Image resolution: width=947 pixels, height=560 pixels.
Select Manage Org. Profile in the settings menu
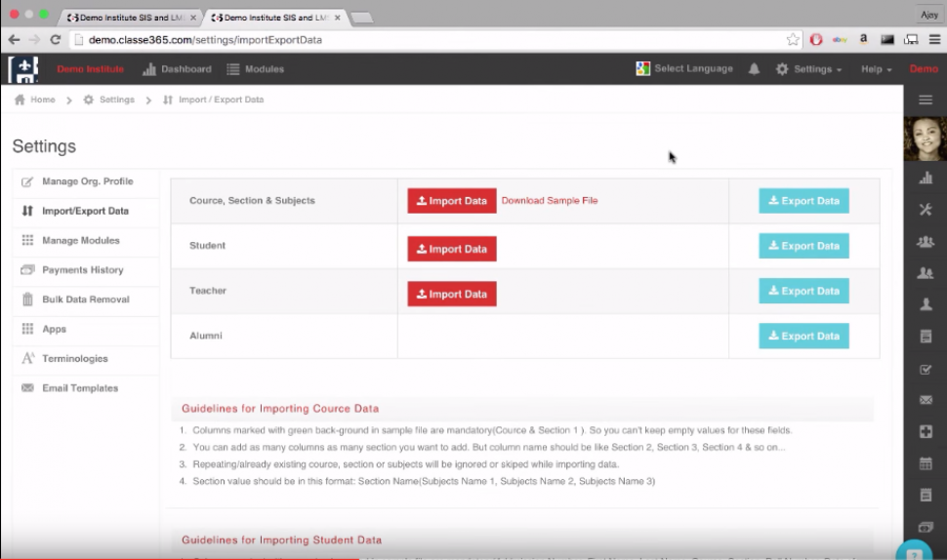(86, 181)
